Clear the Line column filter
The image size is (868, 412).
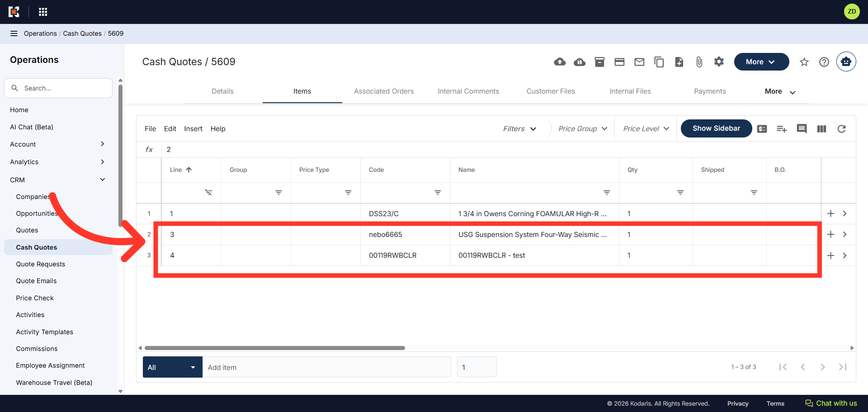(208, 192)
